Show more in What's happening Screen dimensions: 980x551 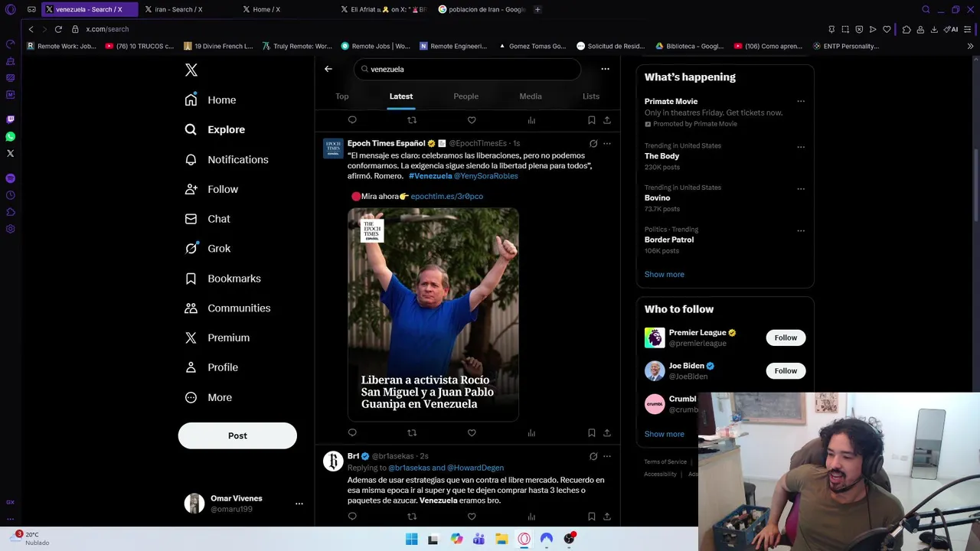click(665, 274)
